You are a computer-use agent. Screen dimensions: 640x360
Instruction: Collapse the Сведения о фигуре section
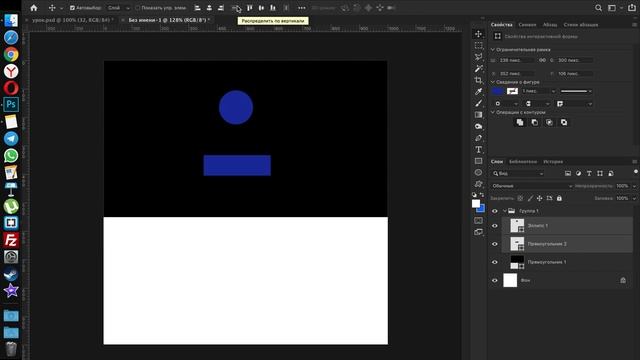(493, 82)
